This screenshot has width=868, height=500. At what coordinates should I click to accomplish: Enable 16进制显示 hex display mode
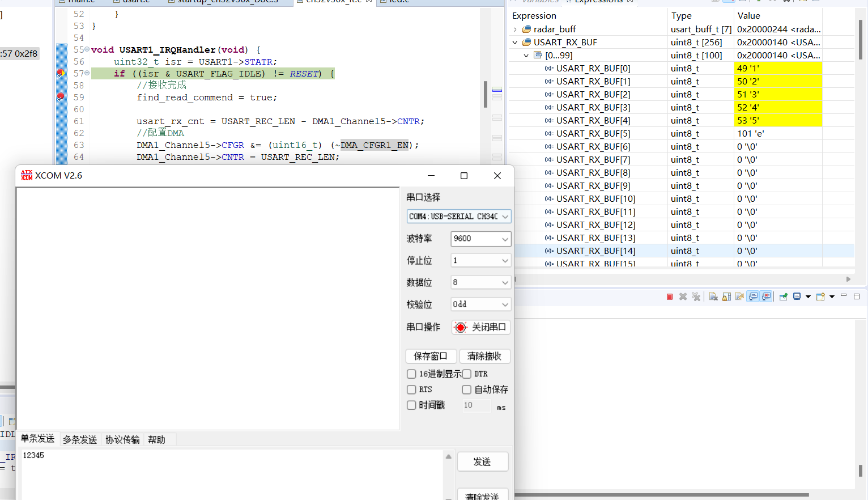coord(411,374)
